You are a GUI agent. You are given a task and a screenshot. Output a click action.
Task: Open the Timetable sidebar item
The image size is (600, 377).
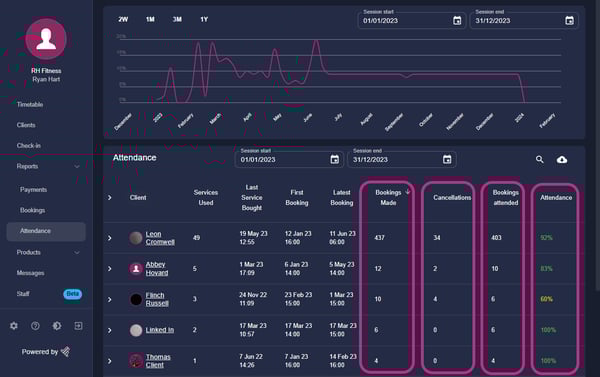(30, 104)
